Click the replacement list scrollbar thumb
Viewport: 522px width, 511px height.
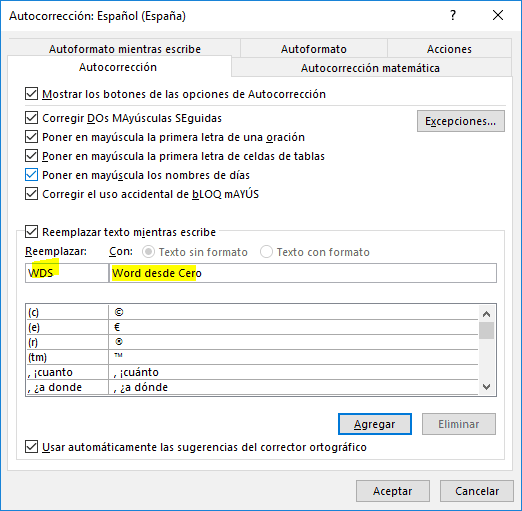tap(486, 330)
